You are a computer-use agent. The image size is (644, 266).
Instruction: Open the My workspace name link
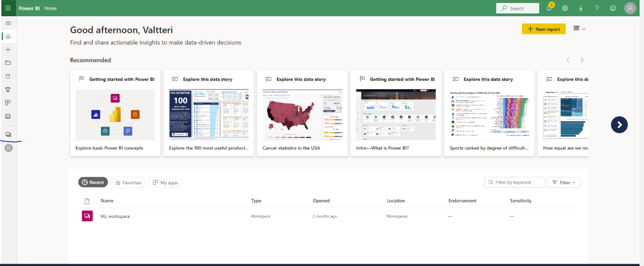tap(115, 216)
